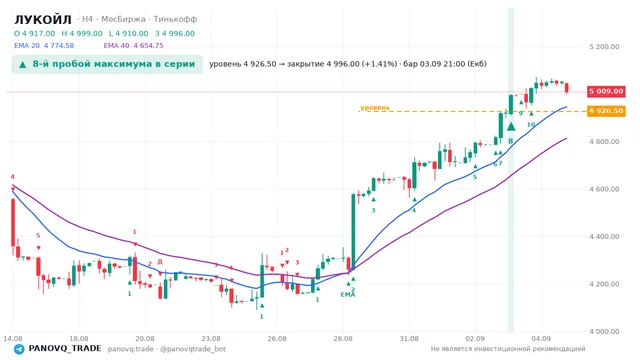Image resolution: width=640 pixels, height=360 pixels.
Task: Click the orange 'уровень' label on the chart
Action: coord(375,108)
